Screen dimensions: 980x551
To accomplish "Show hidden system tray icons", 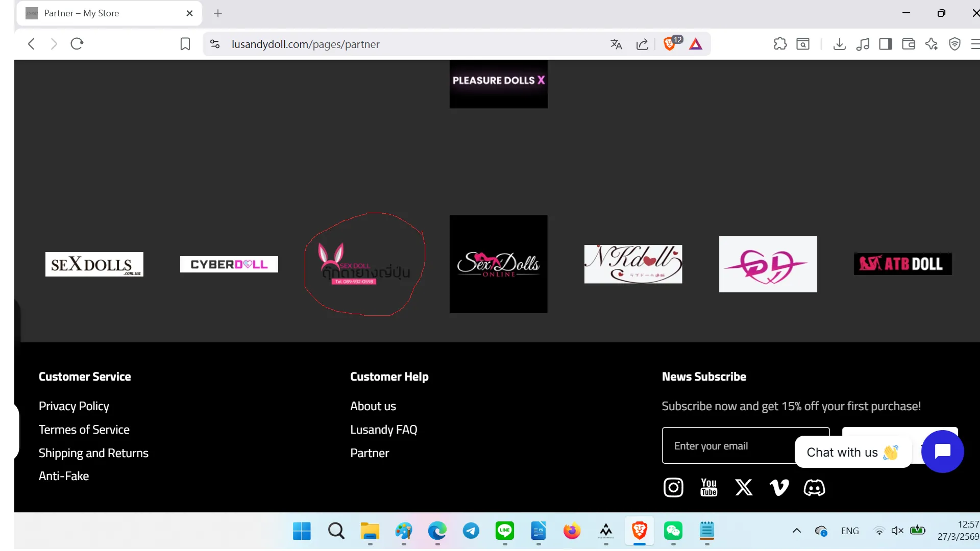I will pyautogui.click(x=797, y=531).
